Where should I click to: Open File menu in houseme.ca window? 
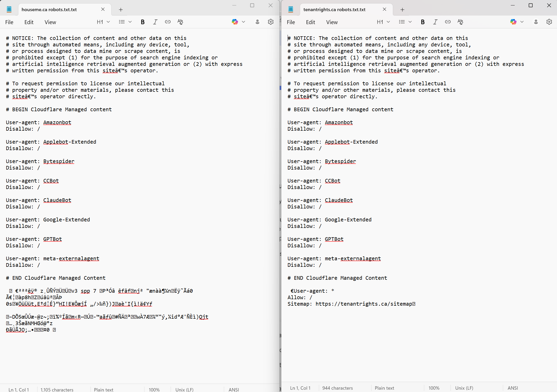pyautogui.click(x=9, y=22)
